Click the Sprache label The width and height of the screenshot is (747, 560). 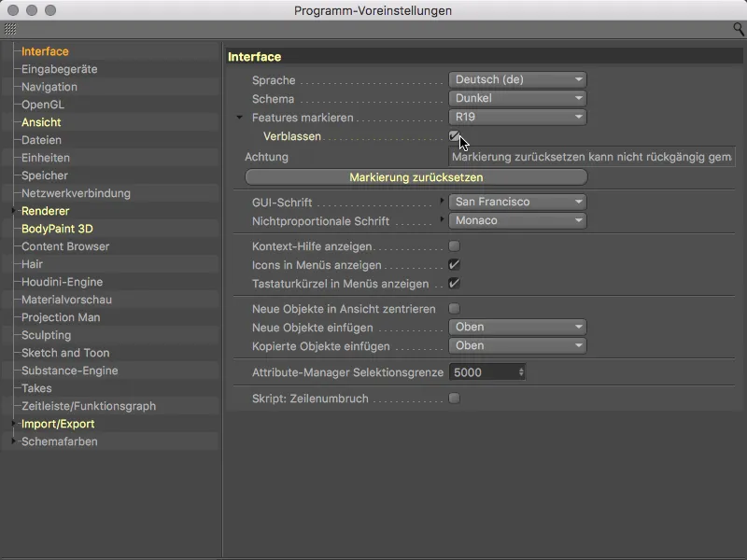pos(274,80)
